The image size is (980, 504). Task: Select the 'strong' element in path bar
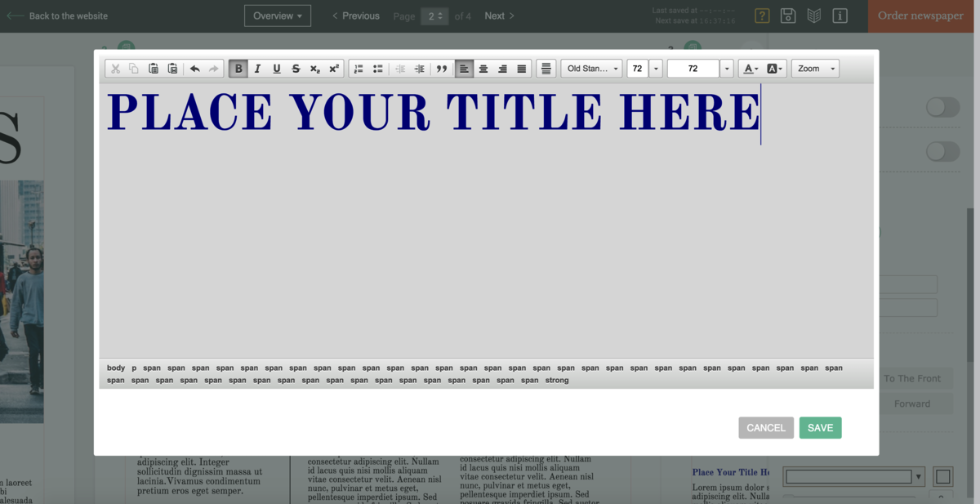[x=557, y=380]
